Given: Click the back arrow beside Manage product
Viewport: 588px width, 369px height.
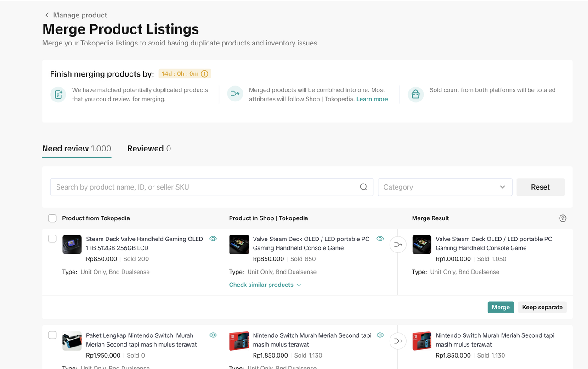Looking at the screenshot, I should (x=47, y=15).
